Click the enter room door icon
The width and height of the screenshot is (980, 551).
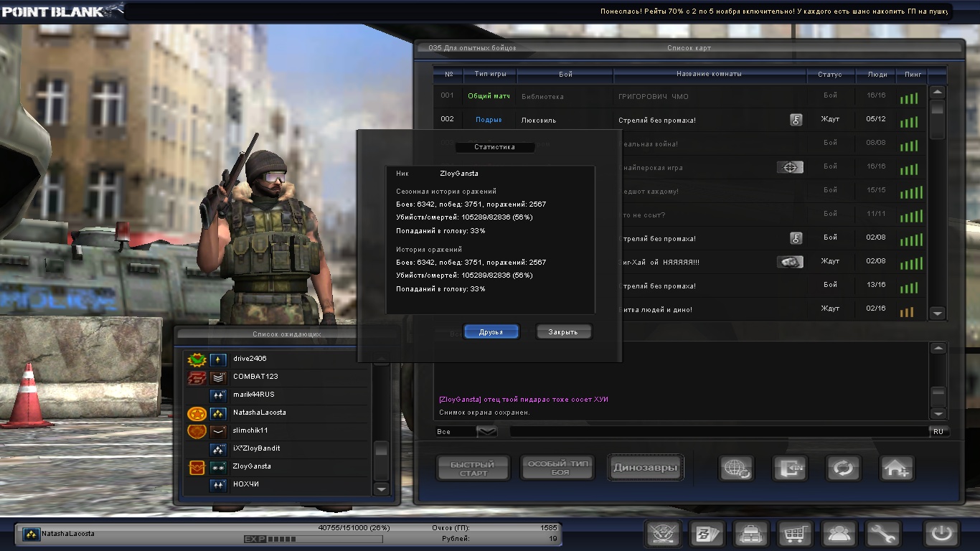pyautogui.click(x=789, y=468)
